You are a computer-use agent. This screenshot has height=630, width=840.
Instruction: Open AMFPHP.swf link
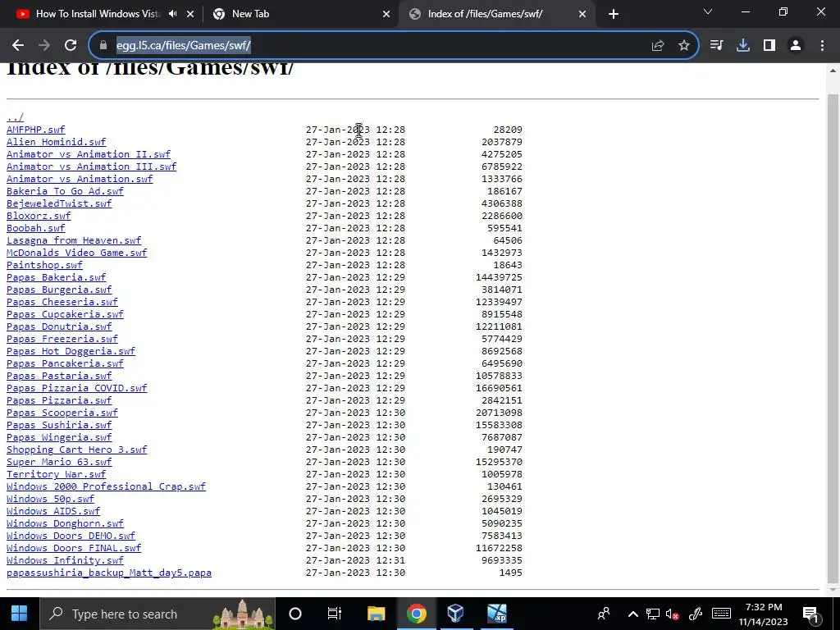coord(35,130)
